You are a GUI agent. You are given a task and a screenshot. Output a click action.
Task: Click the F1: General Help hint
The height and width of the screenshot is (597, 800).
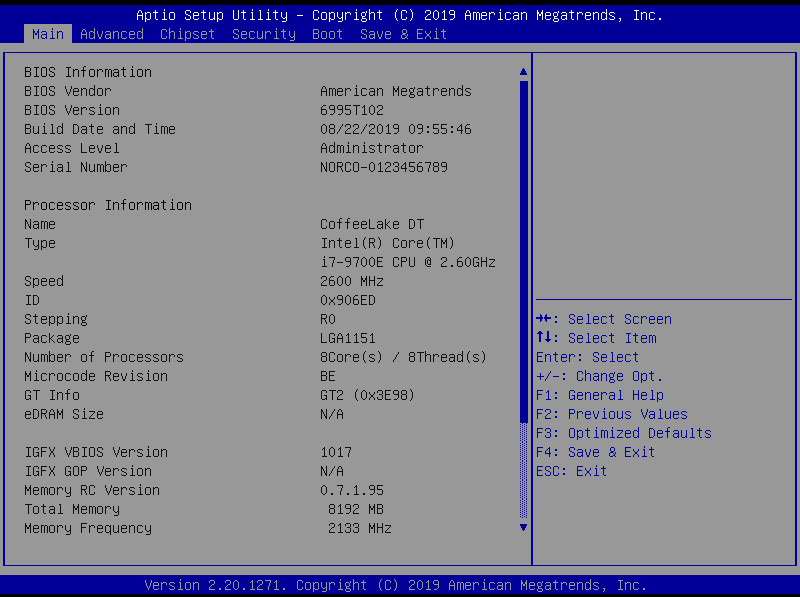600,395
